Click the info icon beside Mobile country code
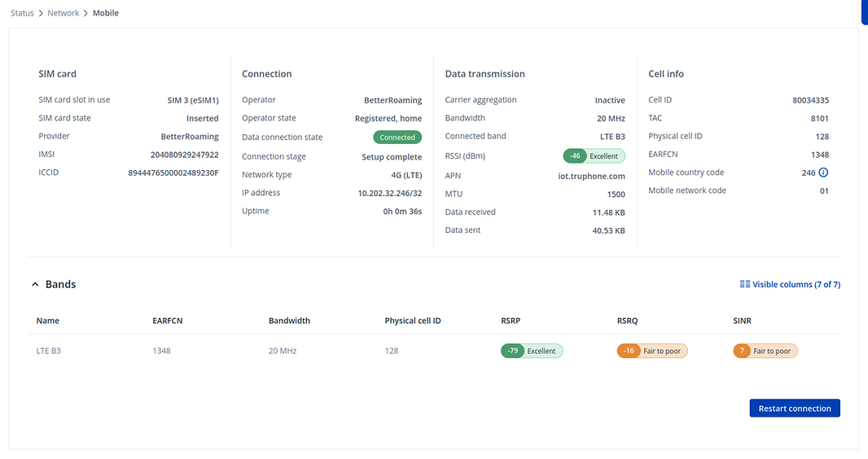The width and height of the screenshot is (868, 459). 823,173
